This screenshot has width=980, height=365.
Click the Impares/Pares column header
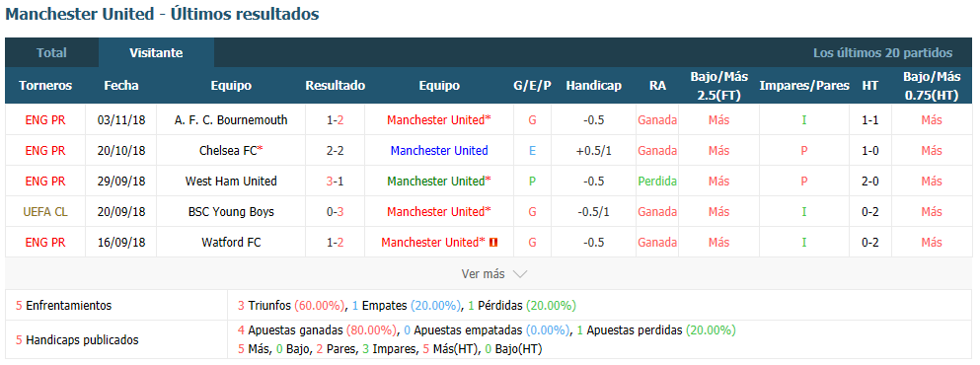click(x=804, y=86)
